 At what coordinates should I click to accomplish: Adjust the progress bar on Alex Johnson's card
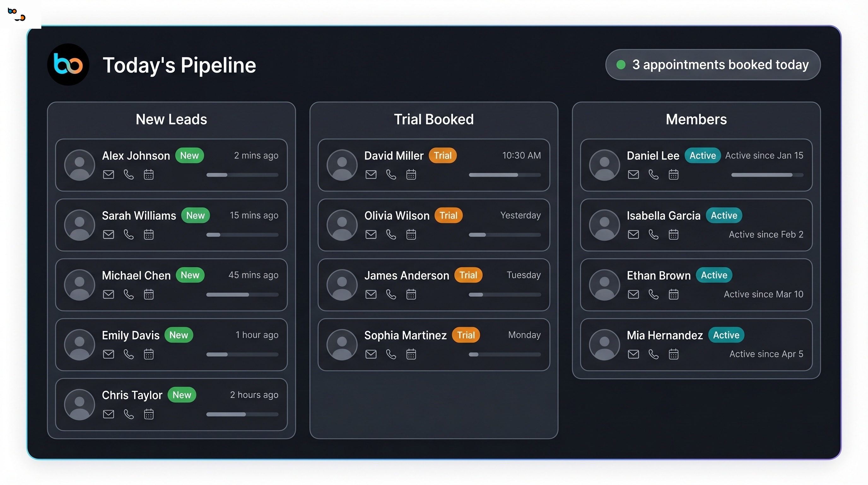(x=242, y=175)
